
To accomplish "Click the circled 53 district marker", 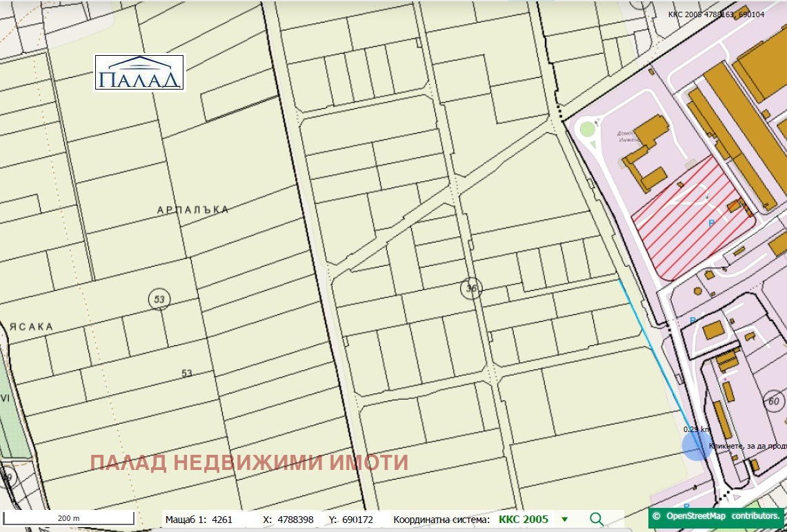I will coord(160,299).
